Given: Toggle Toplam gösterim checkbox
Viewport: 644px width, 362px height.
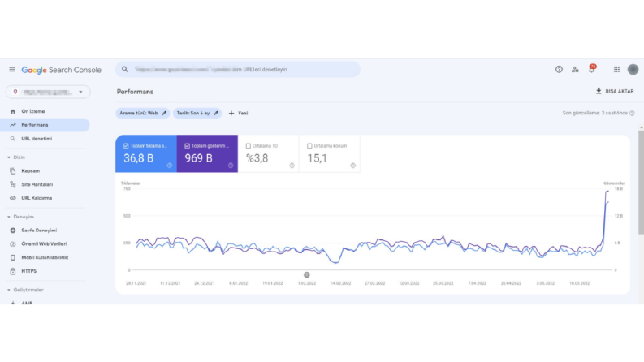Looking at the screenshot, I should [x=188, y=146].
